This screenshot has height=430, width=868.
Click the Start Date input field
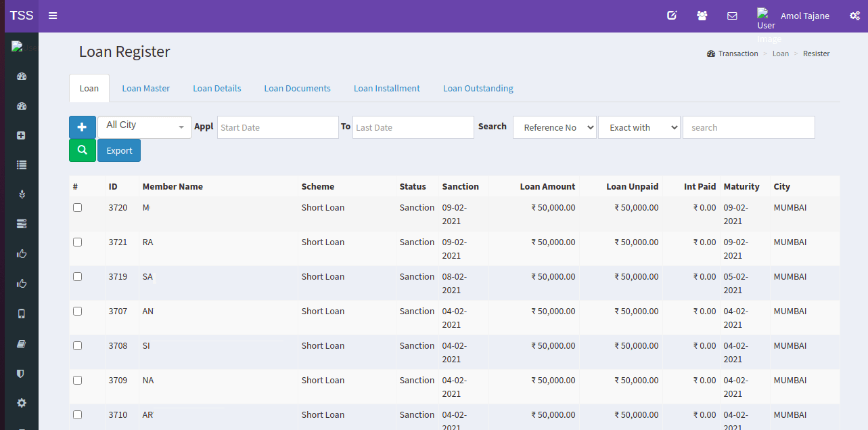277,127
